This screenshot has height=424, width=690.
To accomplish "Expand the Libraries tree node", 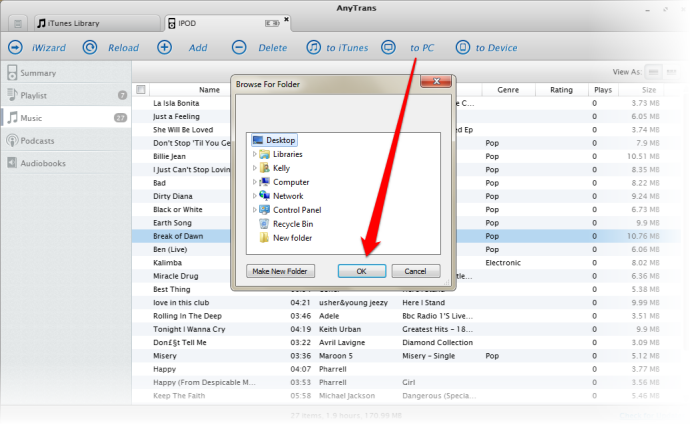I will [254, 154].
